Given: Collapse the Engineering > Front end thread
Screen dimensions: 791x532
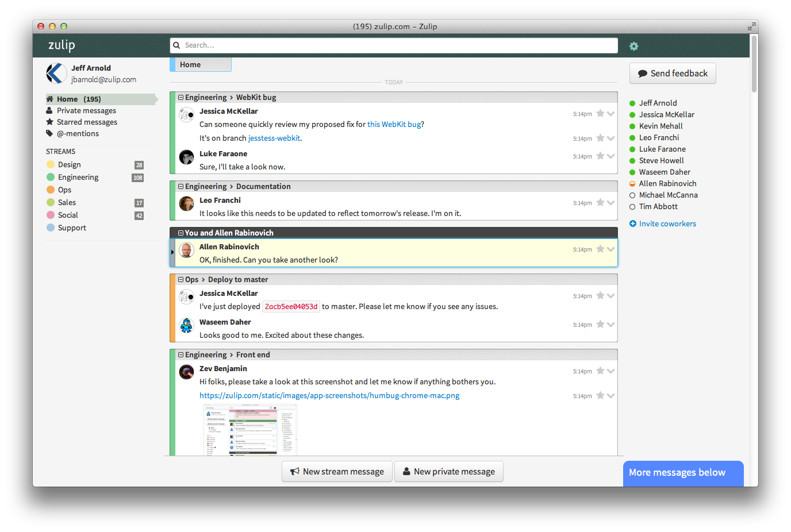Looking at the screenshot, I should pyautogui.click(x=181, y=355).
